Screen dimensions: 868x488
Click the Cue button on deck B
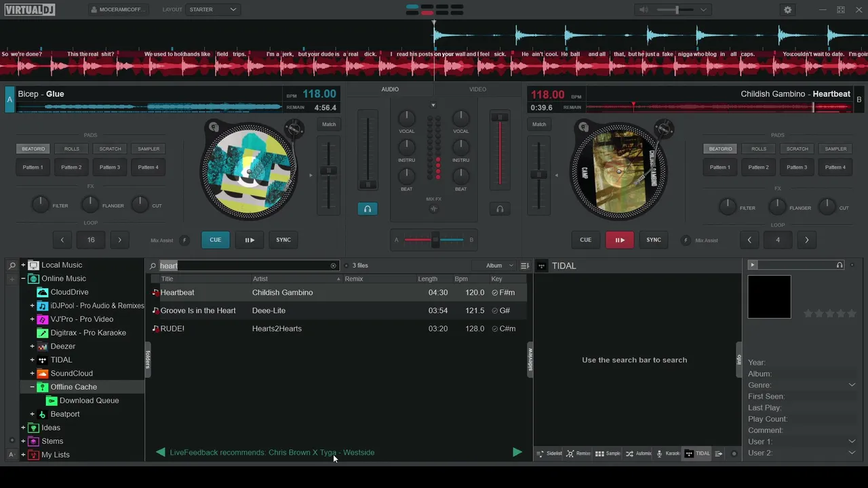tap(586, 240)
